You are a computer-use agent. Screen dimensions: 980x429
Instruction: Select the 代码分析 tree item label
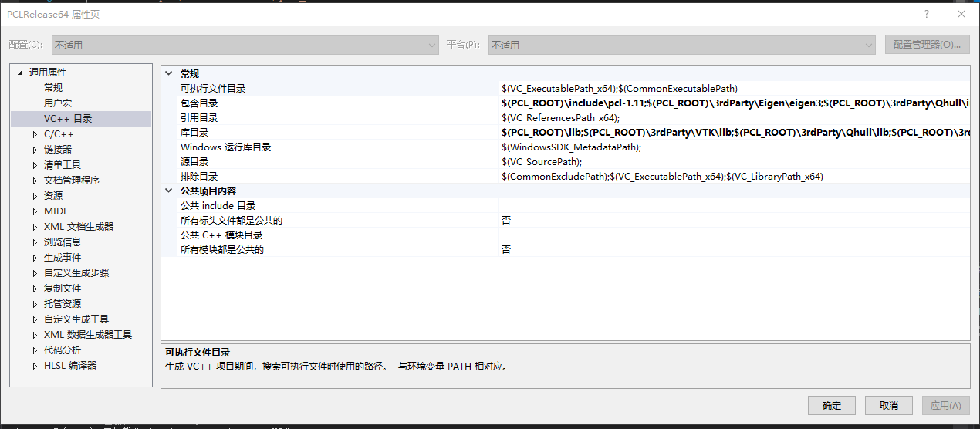tap(63, 350)
